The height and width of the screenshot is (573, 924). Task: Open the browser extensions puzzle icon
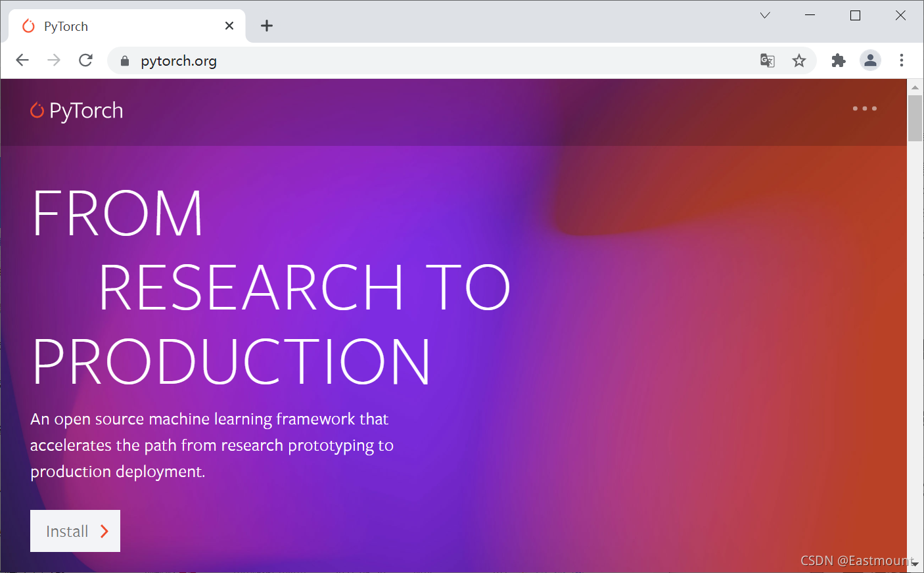(x=839, y=60)
